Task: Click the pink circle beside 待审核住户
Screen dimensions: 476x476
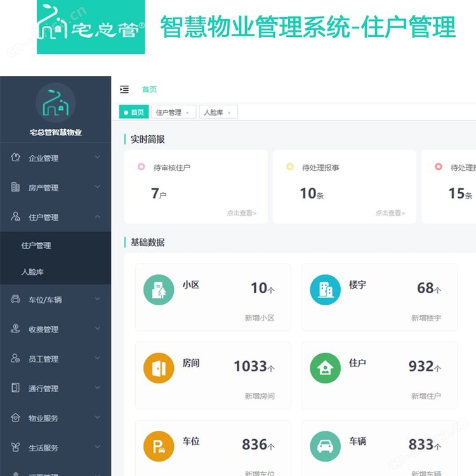Action: [141, 167]
